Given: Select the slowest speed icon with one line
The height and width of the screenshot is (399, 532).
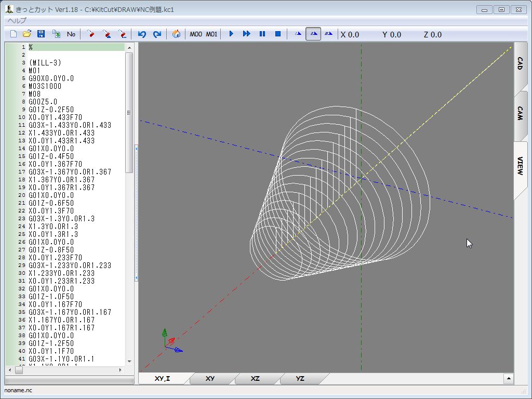Looking at the screenshot, I should tap(298, 34).
